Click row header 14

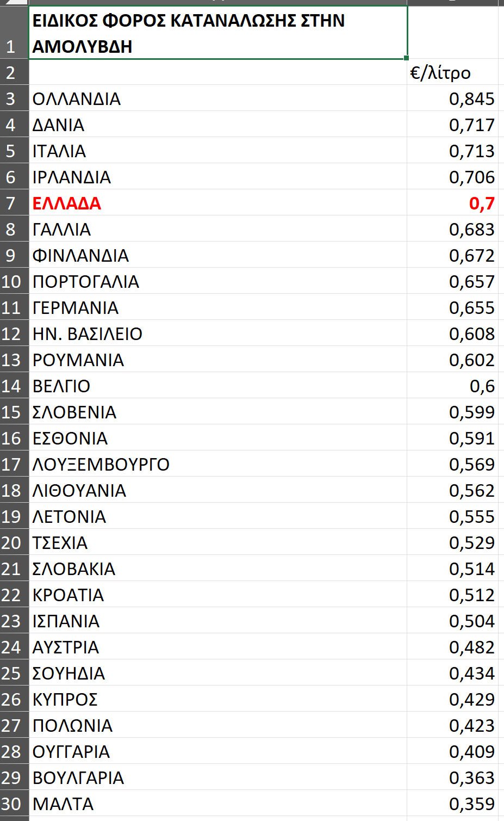coord(12,386)
